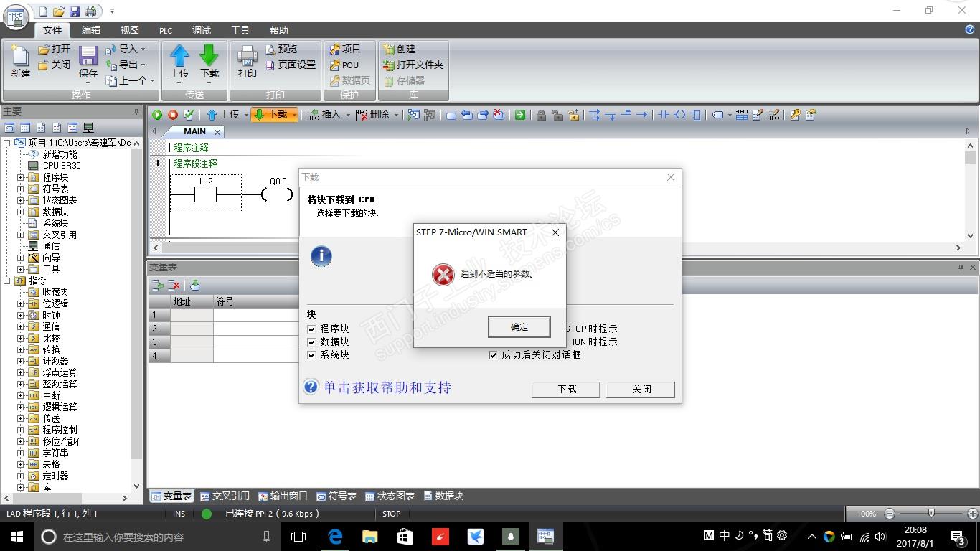Click the large blue 上传 upload arrow

179,55
